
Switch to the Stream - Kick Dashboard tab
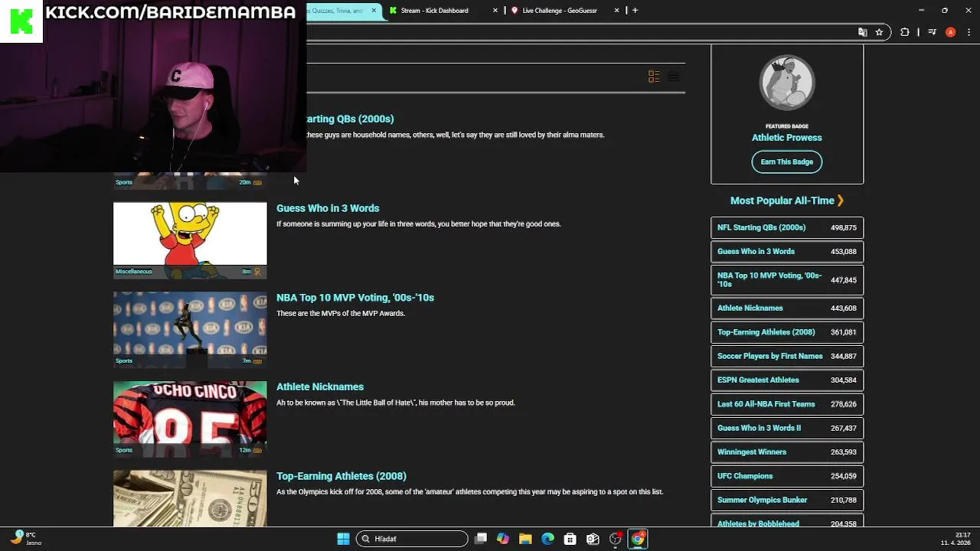(x=435, y=11)
